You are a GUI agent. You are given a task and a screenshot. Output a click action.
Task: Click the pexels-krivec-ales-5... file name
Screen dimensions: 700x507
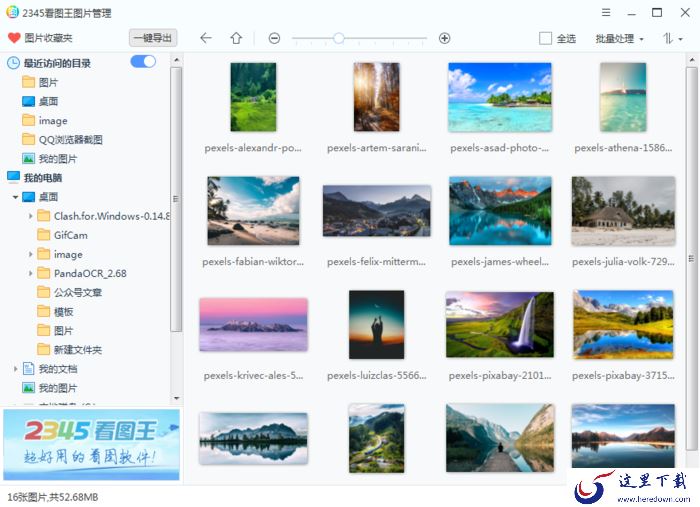pos(253,376)
